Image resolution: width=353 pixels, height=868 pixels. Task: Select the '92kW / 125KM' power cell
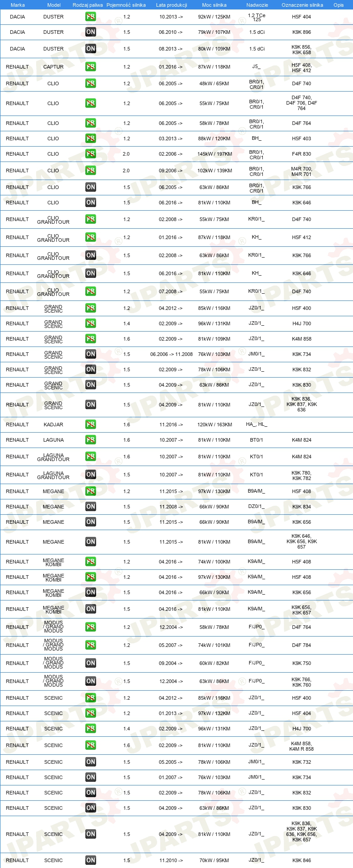214,17
